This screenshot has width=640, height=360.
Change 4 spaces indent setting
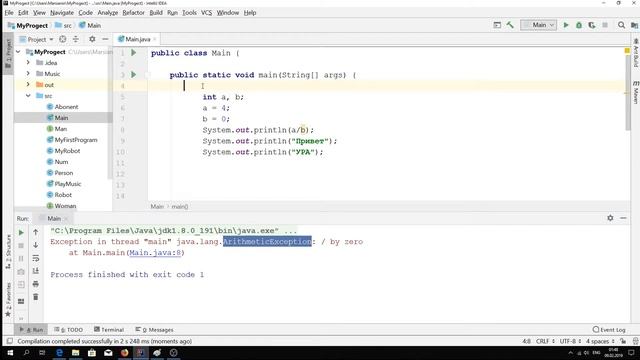point(600,341)
